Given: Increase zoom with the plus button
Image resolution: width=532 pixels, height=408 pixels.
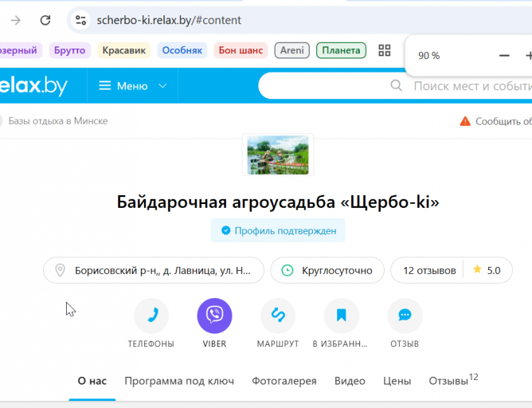Looking at the screenshot, I should 529,55.
